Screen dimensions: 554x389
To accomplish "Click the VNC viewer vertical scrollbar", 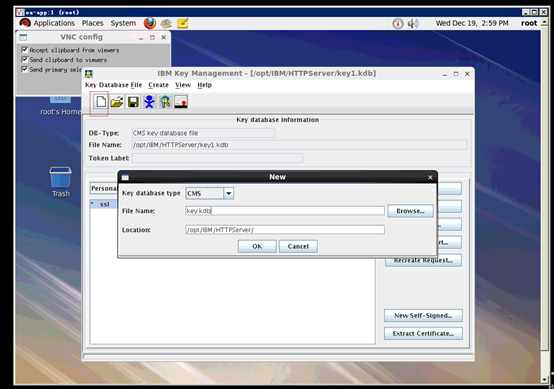I will tap(544, 201).
